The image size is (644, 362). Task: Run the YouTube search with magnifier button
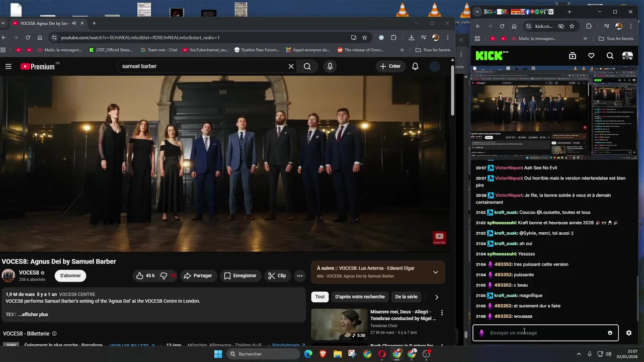point(307,66)
